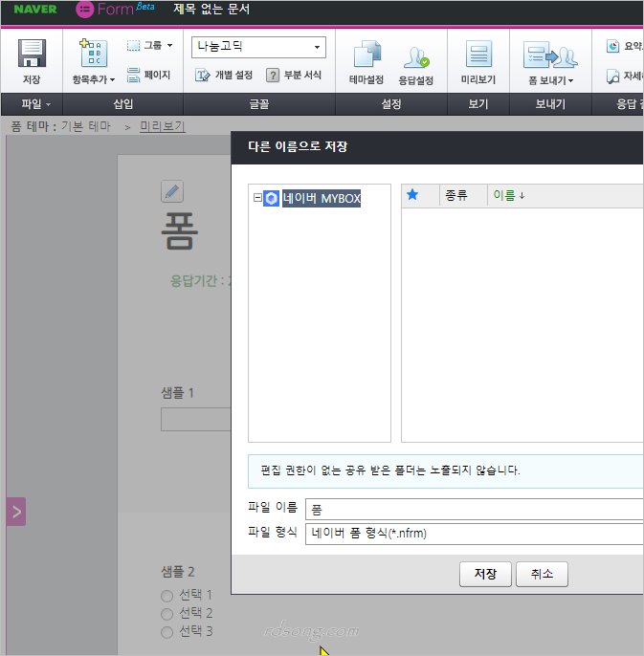Click the pencil edit icon above form title
Screen dimensions: 644x656
pos(171,191)
